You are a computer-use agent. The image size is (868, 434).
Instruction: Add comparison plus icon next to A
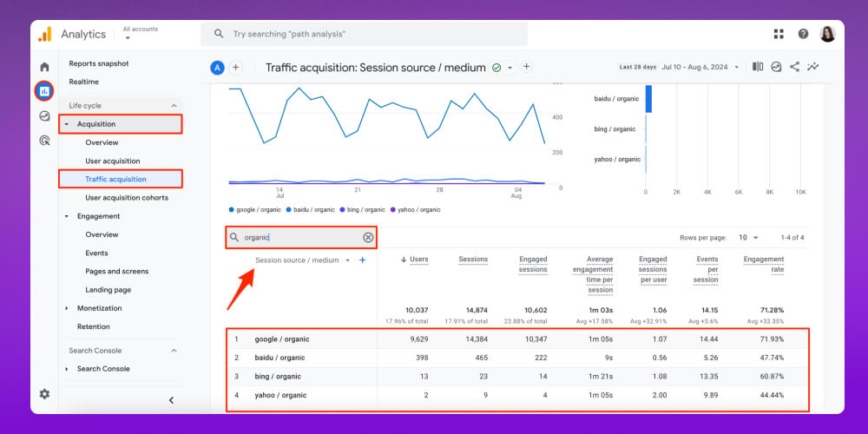(x=236, y=68)
